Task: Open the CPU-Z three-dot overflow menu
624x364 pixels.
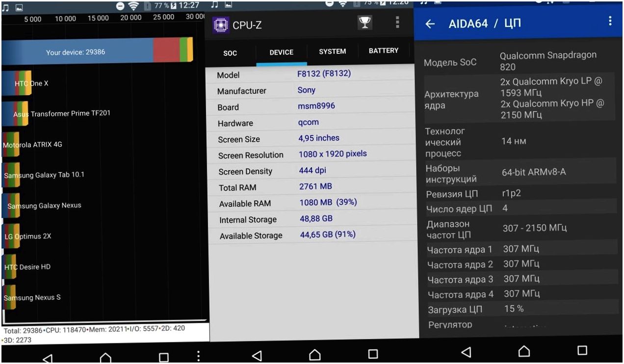Action: [397, 22]
